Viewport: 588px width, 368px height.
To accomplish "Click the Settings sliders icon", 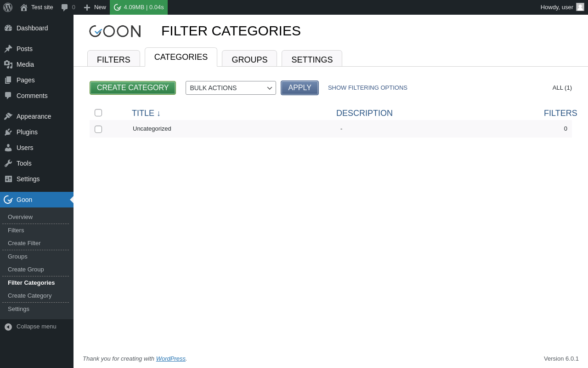I will 8,179.
